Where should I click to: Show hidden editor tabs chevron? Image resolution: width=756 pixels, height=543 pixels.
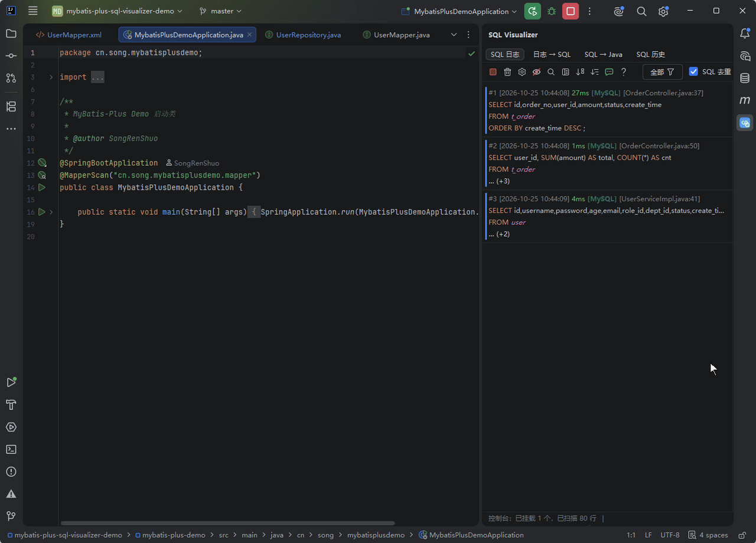click(454, 35)
